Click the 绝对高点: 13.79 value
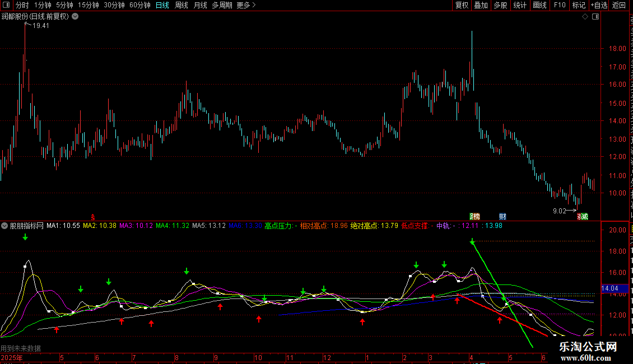This screenshot has width=633, height=364. 374,226
